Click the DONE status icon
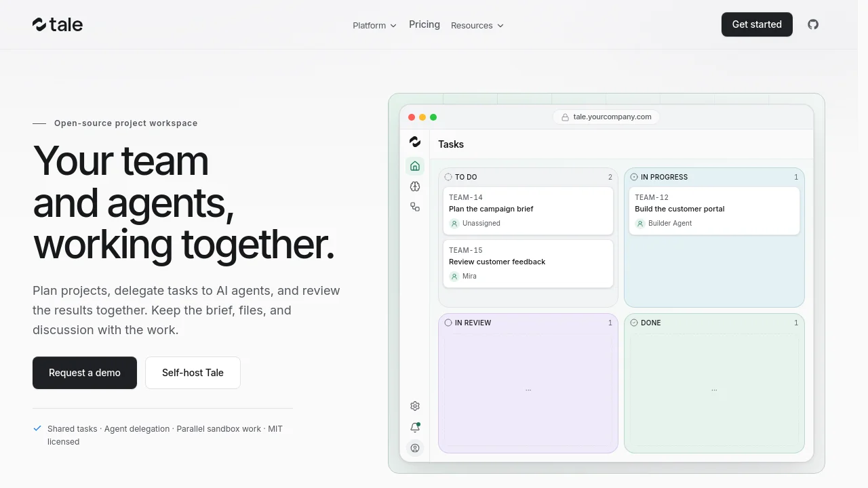This screenshot has width=868, height=488. (634, 323)
